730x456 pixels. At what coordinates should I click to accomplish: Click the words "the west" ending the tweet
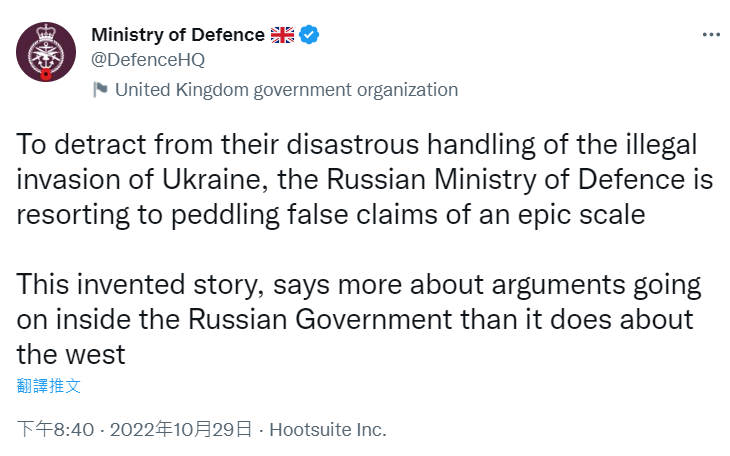pos(71,353)
